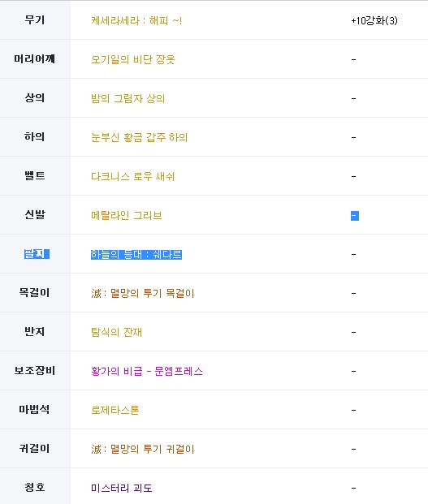Open the 滅 : 멸망의 투기 귀걸이 item
428x504 pixels.
point(143,449)
